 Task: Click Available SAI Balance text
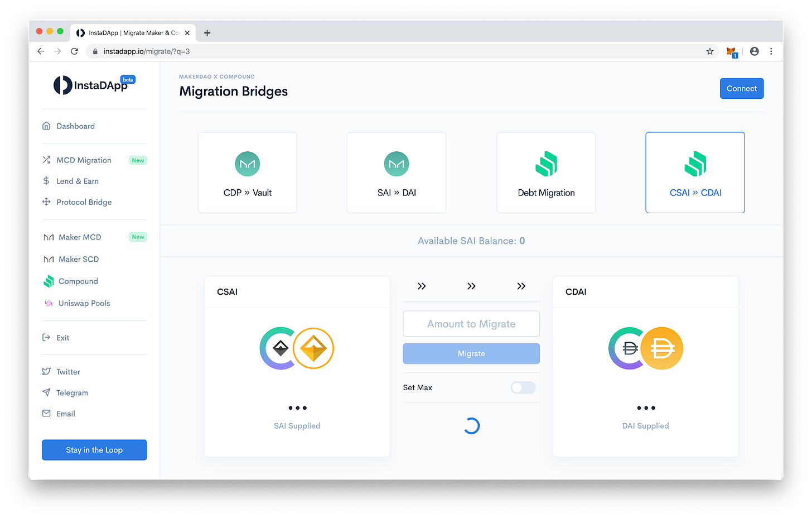point(471,241)
